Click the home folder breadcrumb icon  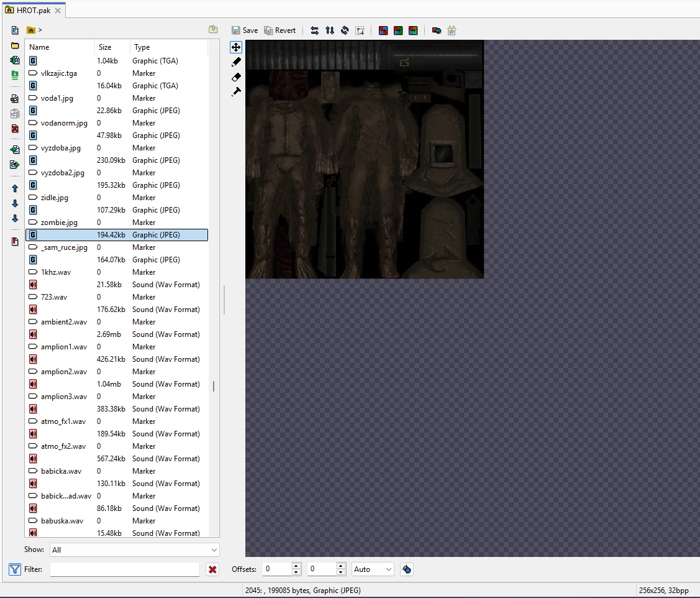[x=31, y=30]
